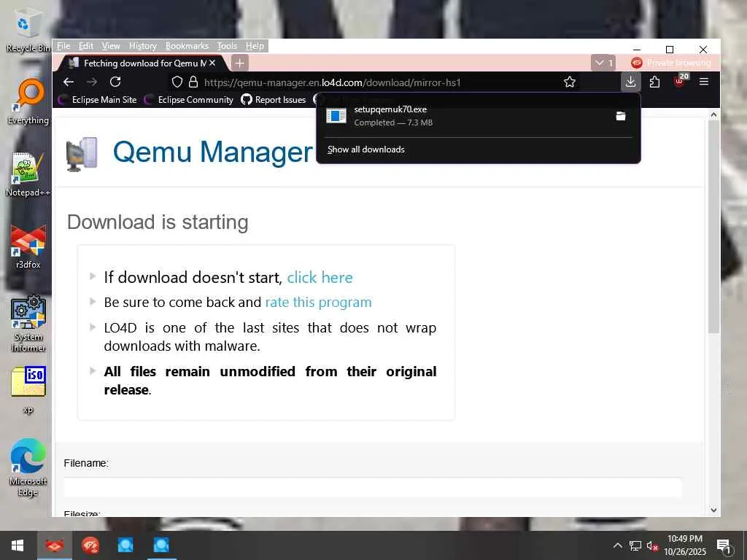Open the hamburger application menu
The height and width of the screenshot is (560, 747).
pos(704,82)
